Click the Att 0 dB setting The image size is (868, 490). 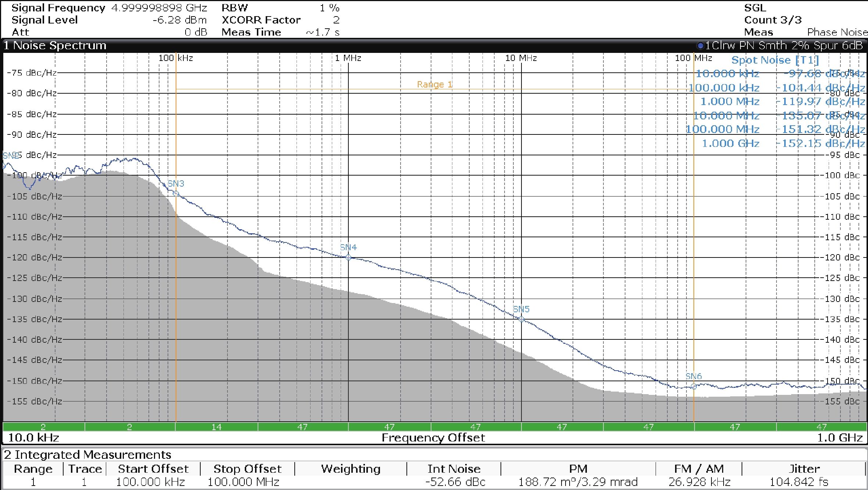point(196,32)
